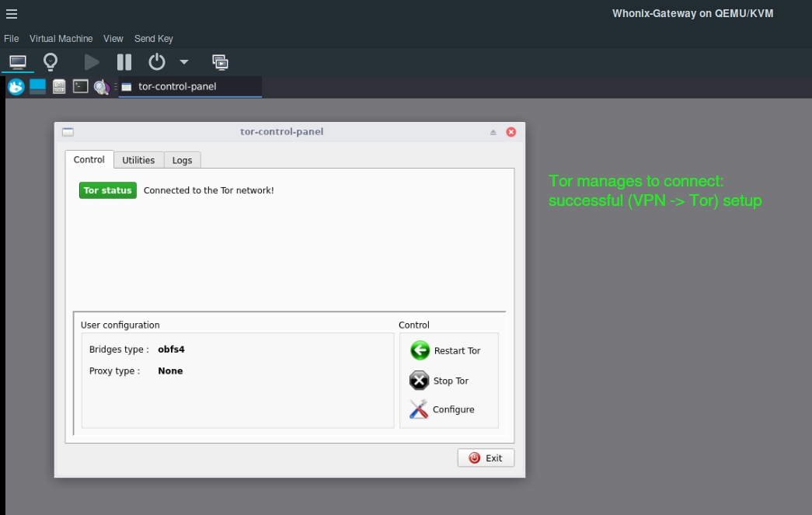Click the power shutdown icon
The image size is (812, 515).
(x=157, y=63)
